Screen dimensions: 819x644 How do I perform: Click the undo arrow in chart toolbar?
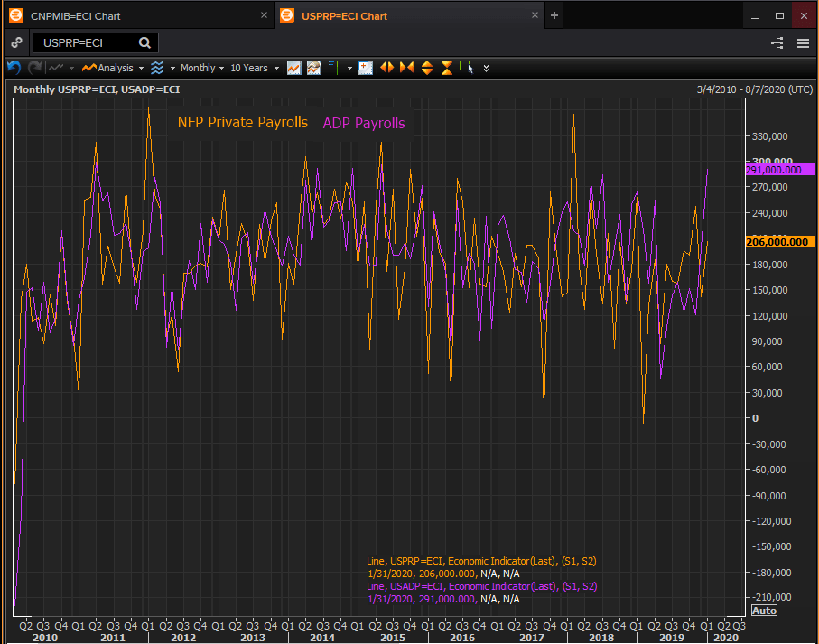click(x=14, y=68)
